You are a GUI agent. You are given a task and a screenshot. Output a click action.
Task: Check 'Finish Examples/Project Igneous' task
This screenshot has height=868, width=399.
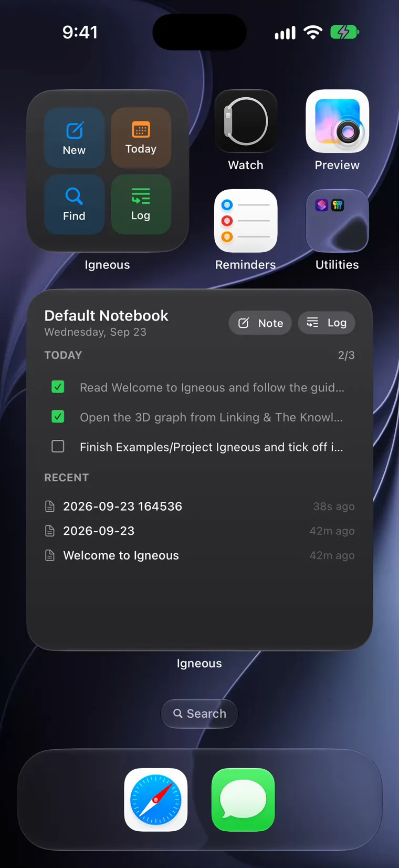coord(58,447)
